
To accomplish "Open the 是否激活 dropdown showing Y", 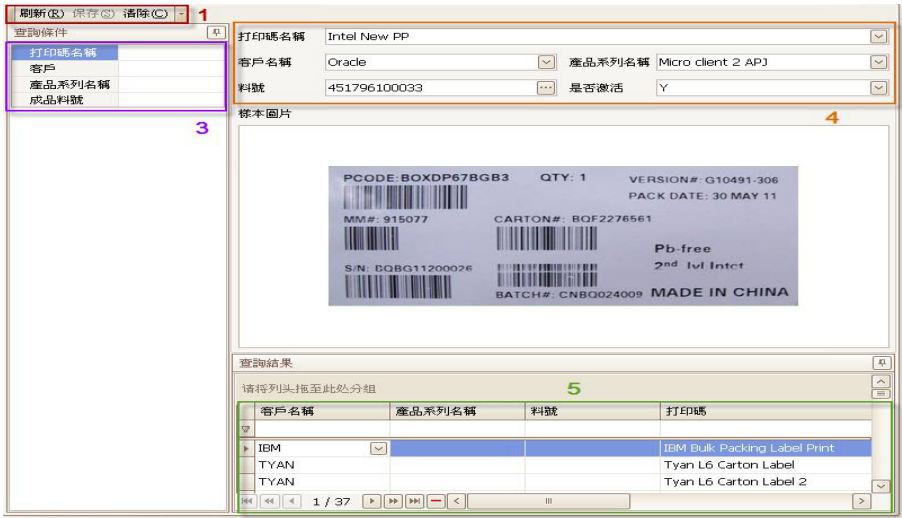I will (x=878, y=88).
